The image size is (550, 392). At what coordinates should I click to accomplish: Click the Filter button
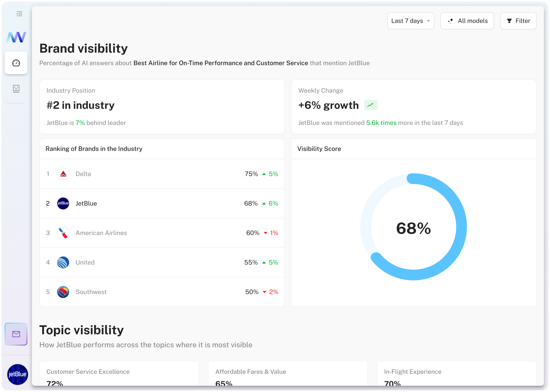(x=518, y=21)
